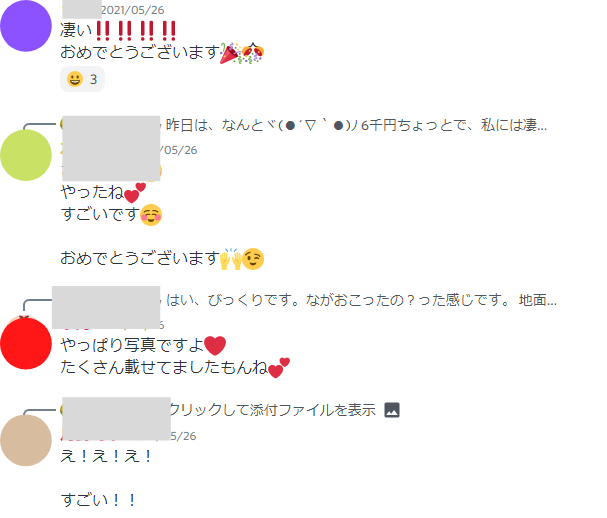Viewport: 607px width, 518px height.
Task: Click the message text 凄い!!
Action: click(118, 30)
